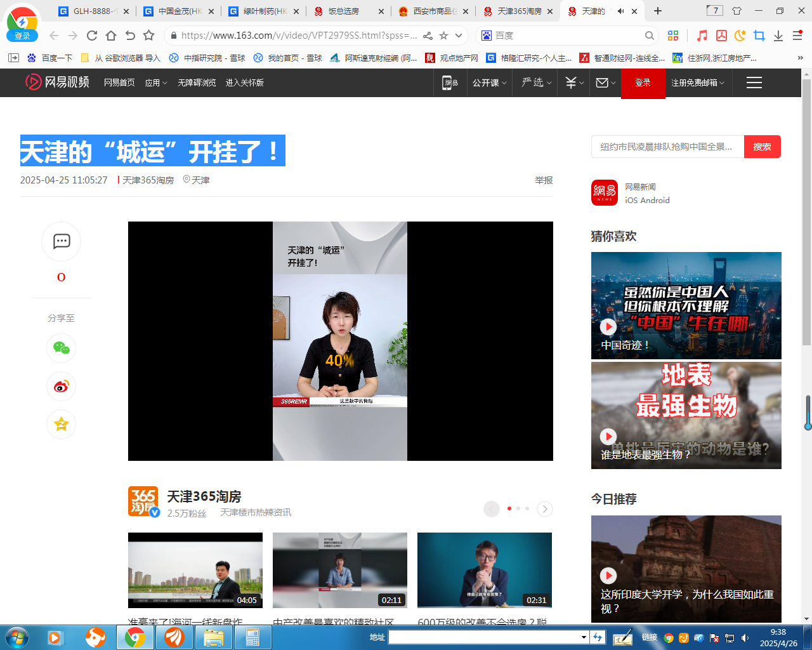The image size is (812, 650).
Task: Open the browser skin shirt icon
Action: tap(737, 11)
